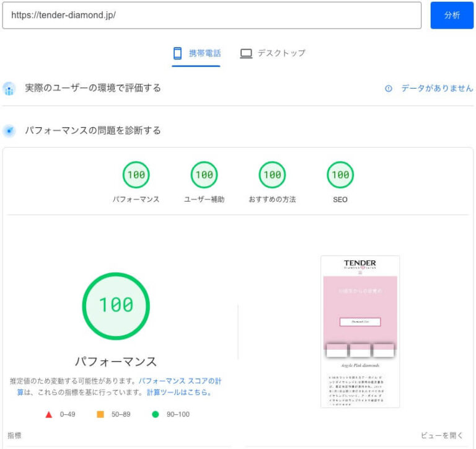Click the 分析 analyze button
The height and width of the screenshot is (449, 476).
(x=451, y=16)
